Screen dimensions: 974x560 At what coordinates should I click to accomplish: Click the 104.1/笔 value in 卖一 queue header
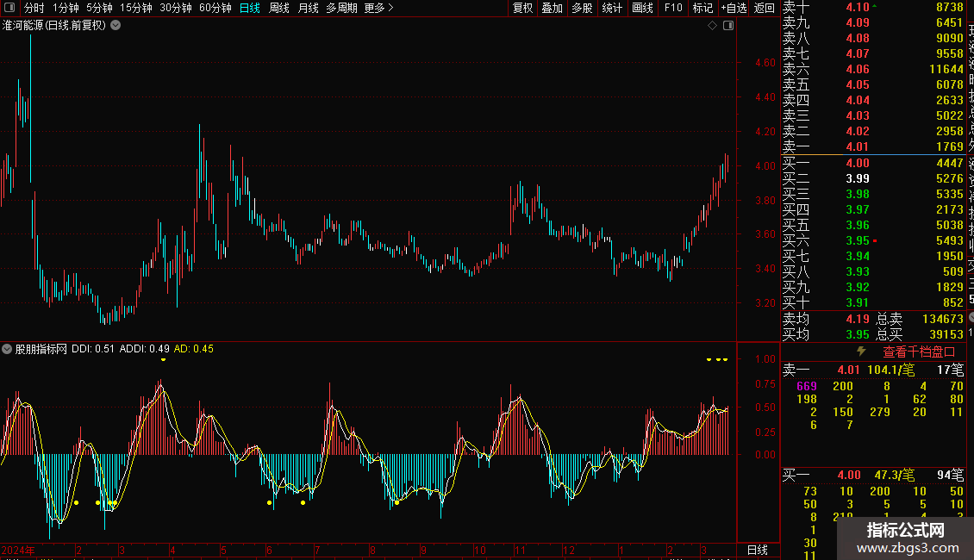coord(890,370)
